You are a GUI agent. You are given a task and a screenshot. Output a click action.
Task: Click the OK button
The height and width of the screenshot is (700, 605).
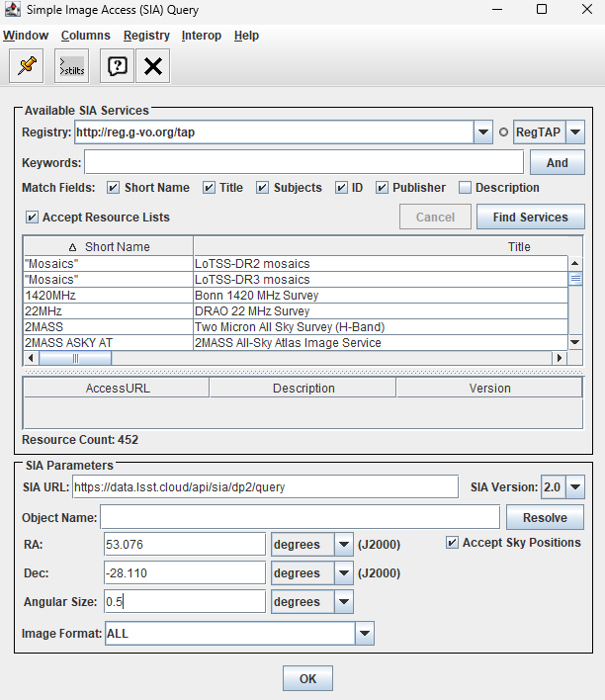[307, 678]
